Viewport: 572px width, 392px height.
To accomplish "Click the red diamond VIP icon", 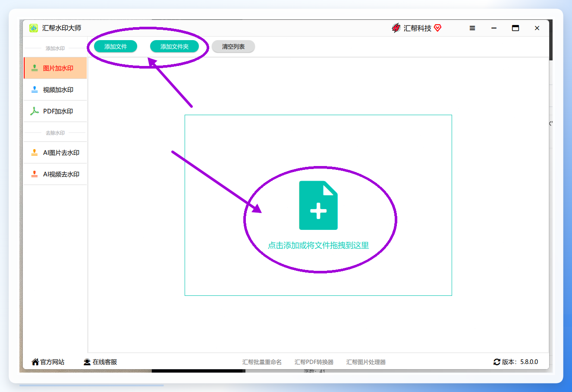I will (438, 28).
